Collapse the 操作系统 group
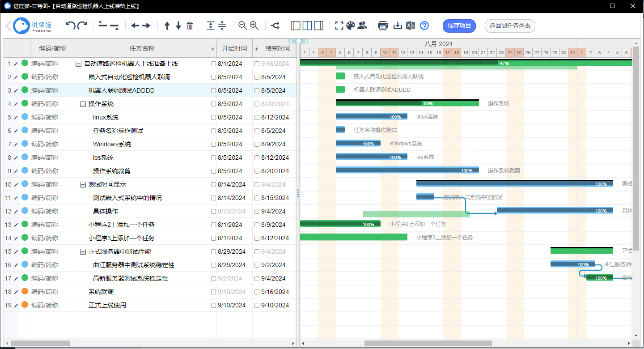This screenshot has height=349, width=644. pos(83,104)
